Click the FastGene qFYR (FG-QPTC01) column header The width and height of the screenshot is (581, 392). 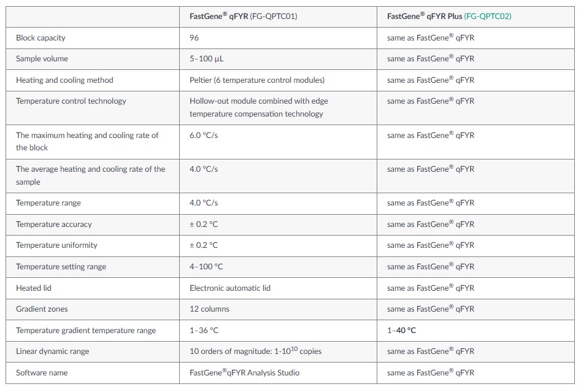coord(243,17)
